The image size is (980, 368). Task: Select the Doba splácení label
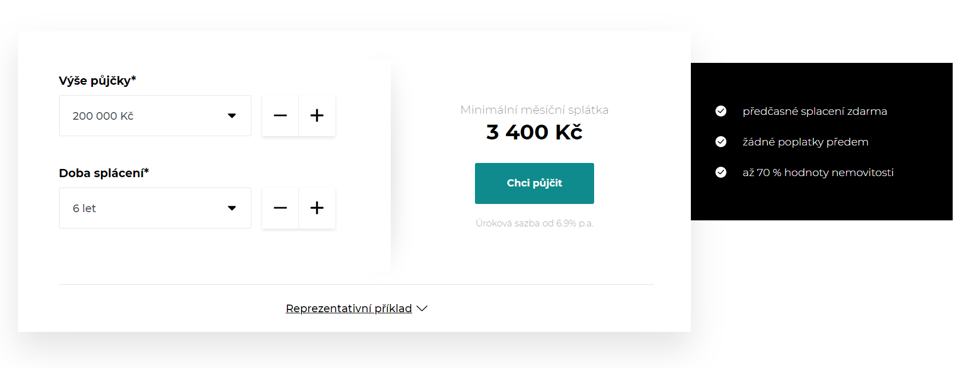[x=104, y=173]
